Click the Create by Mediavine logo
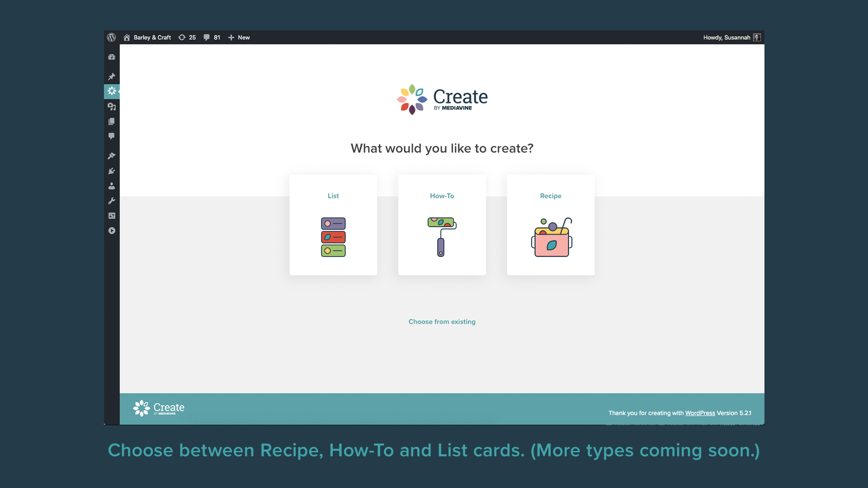The height and width of the screenshot is (488, 868). (x=441, y=99)
